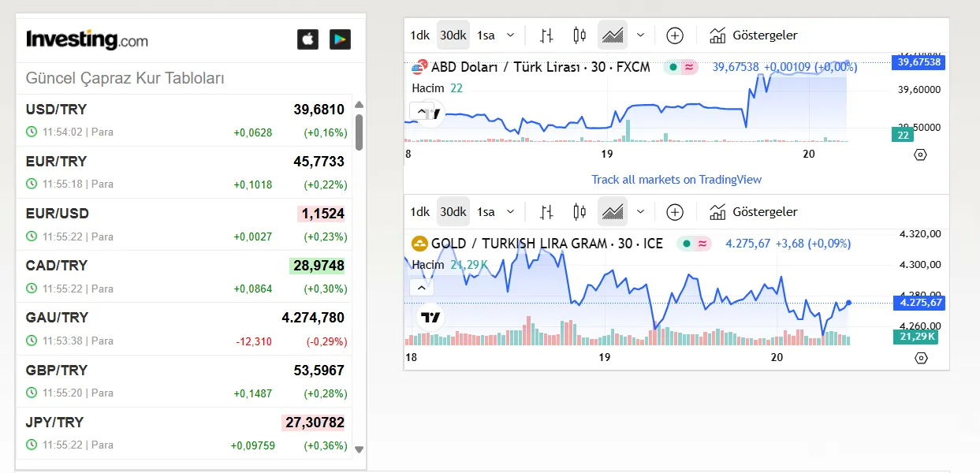Screen dimensions: 980x473
Task: Click the green market status dot in GOLD chart
Action: point(686,244)
